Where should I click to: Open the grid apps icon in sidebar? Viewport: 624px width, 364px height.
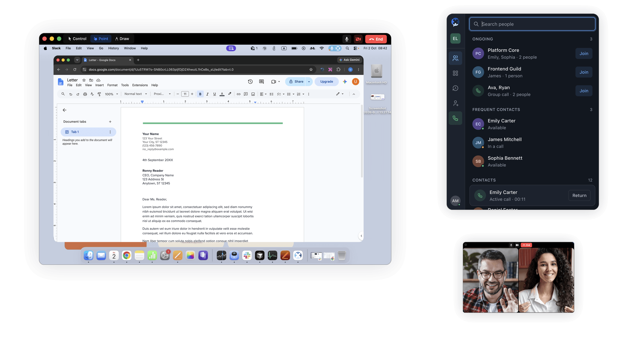coord(455,73)
